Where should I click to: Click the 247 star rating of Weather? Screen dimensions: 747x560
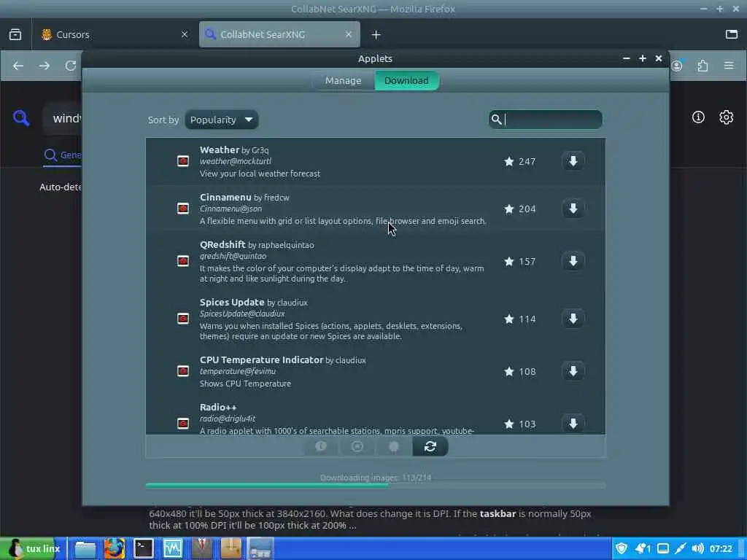point(519,161)
